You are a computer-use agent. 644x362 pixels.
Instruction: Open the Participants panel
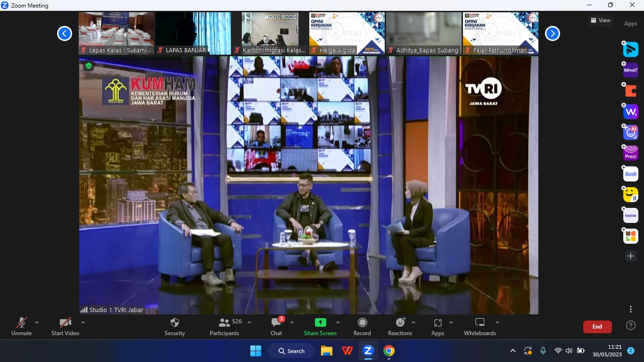[x=225, y=326]
